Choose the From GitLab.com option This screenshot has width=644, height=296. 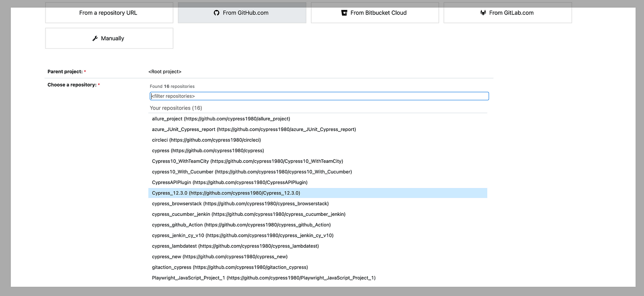point(507,13)
